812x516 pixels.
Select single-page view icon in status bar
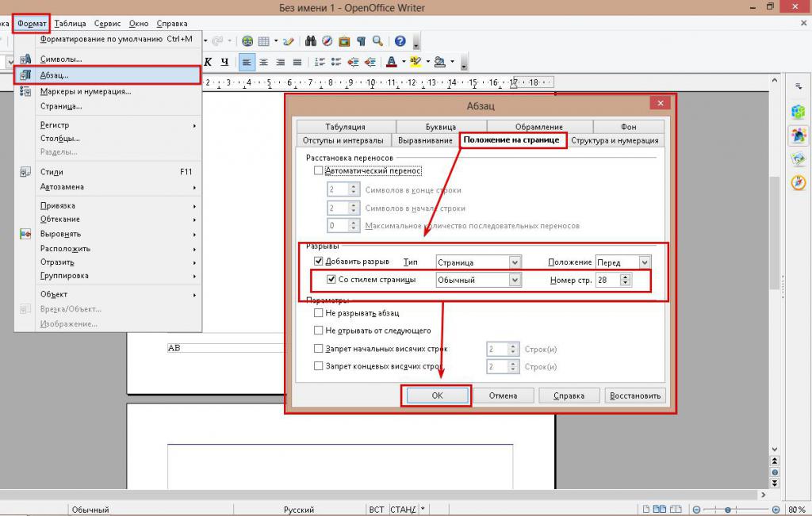(x=646, y=510)
